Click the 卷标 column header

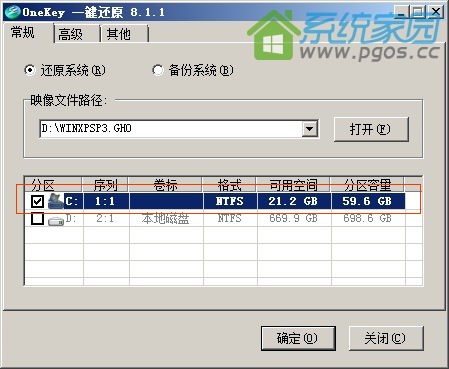pos(166,184)
